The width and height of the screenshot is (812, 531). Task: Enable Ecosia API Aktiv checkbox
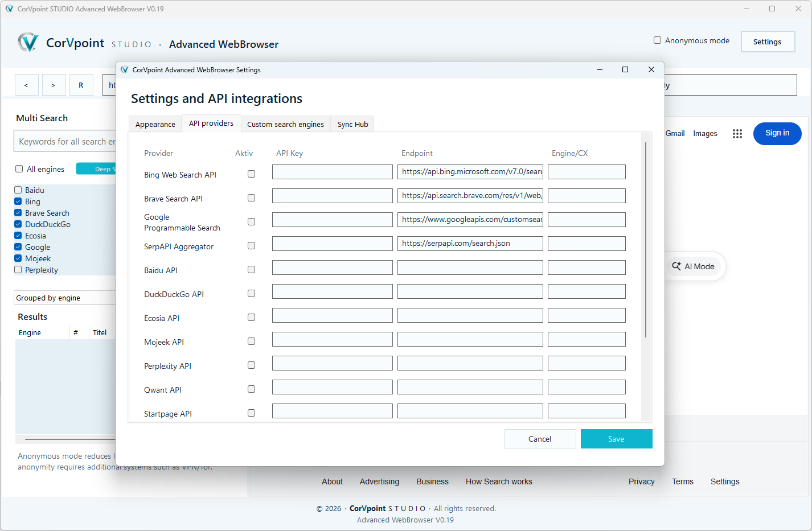click(251, 318)
